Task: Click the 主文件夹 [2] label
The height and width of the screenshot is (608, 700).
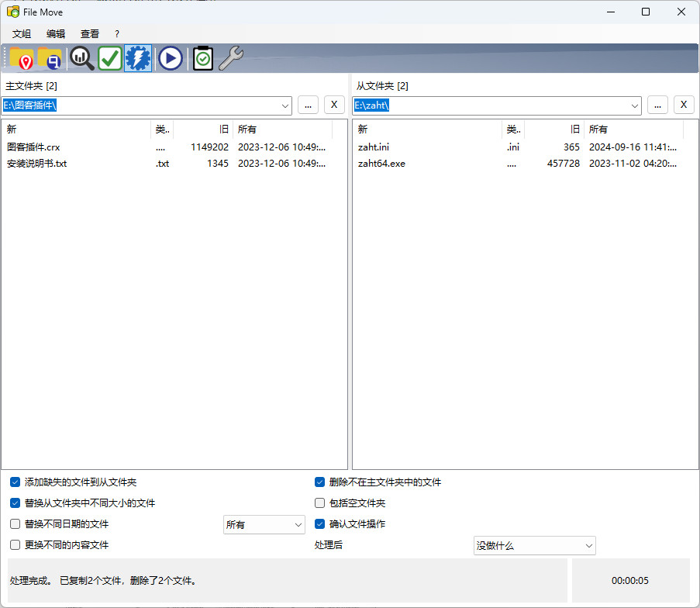Action: tap(31, 86)
